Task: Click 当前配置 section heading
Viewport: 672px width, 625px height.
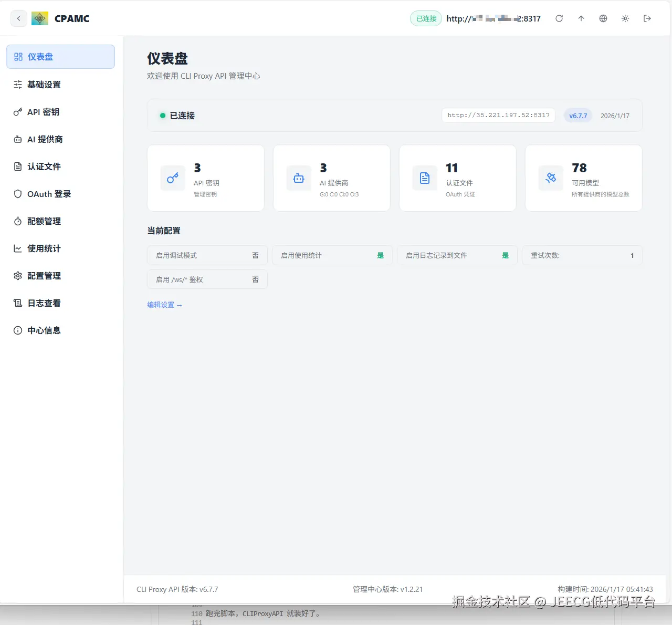Action: click(x=164, y=231)
